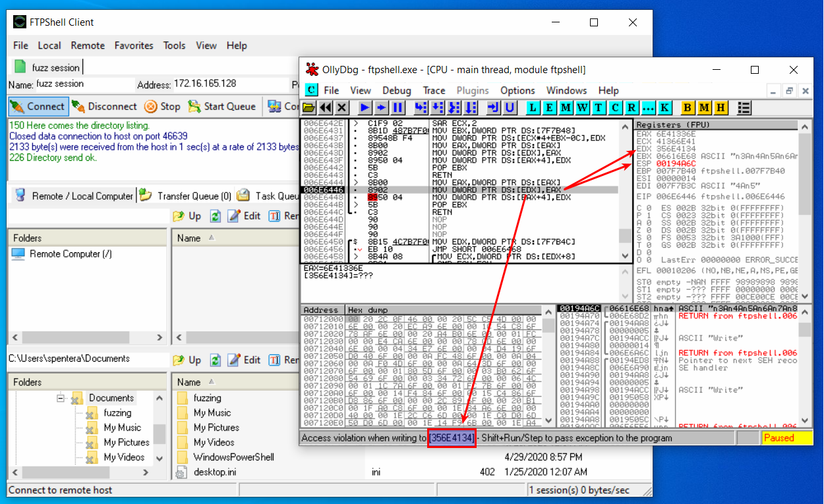Click remote Folders pane horizontal scrollbar
The height and width of the screenshot is (504, 824).
[87, 337]
